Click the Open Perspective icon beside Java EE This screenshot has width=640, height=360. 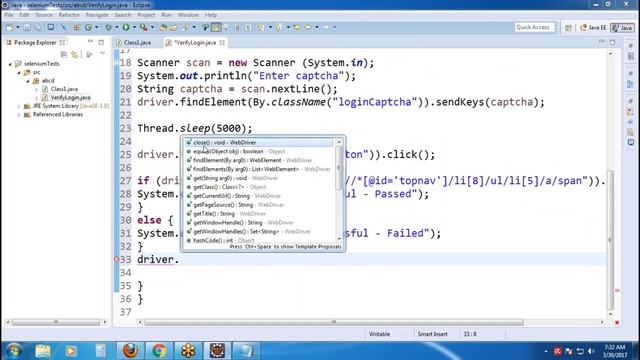568,28
